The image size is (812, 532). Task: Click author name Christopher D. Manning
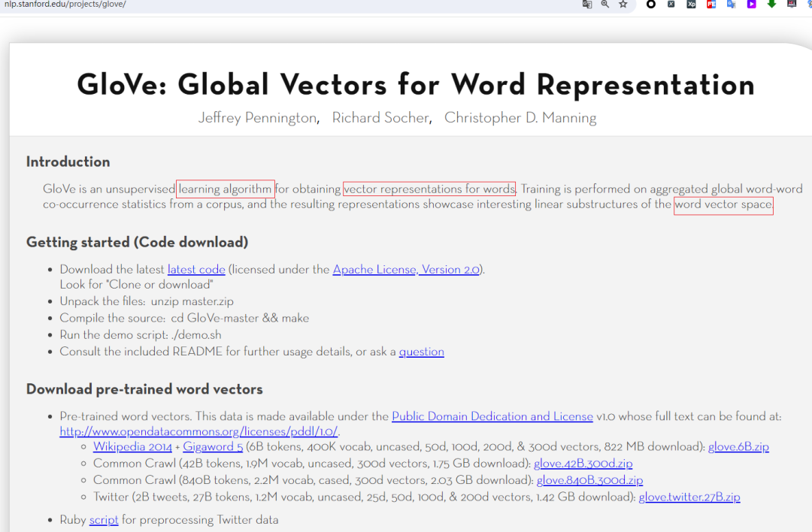520,118
